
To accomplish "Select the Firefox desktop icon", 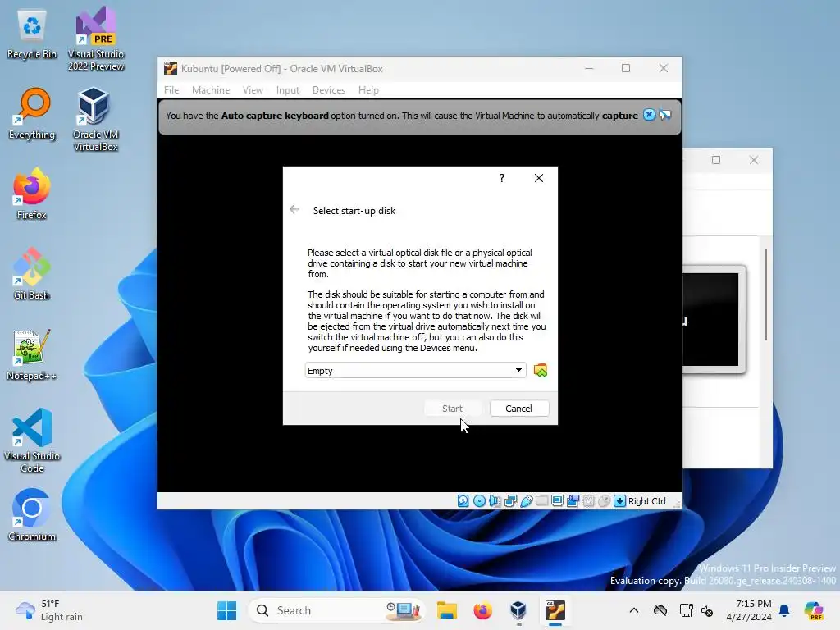I will pyautogui.click(x=32, y=194).
